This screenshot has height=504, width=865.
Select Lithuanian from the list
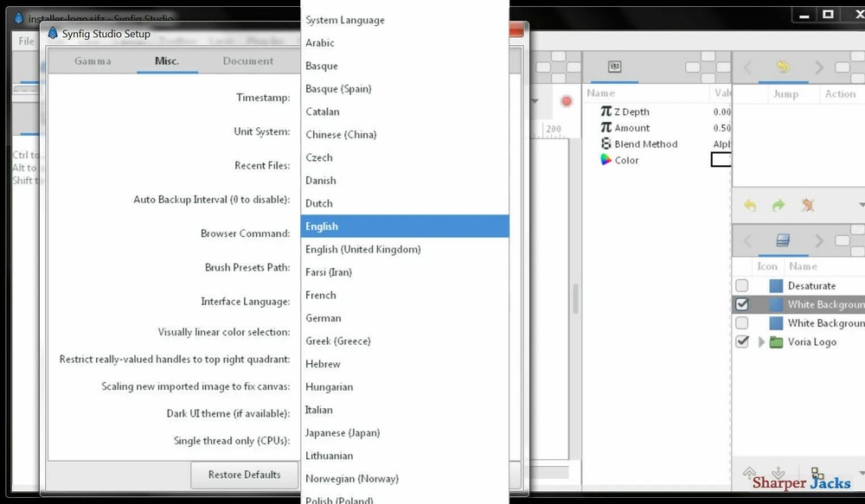(405, 456)
